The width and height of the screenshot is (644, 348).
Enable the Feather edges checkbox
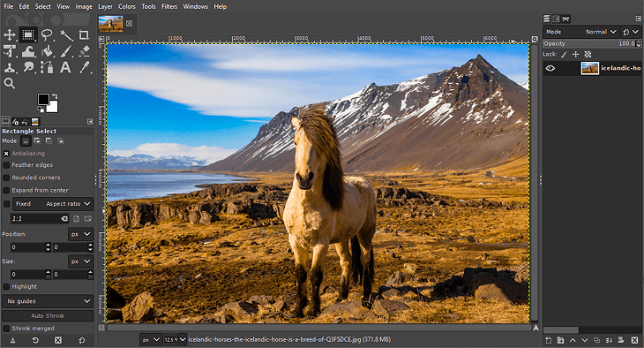click(6, 165)
